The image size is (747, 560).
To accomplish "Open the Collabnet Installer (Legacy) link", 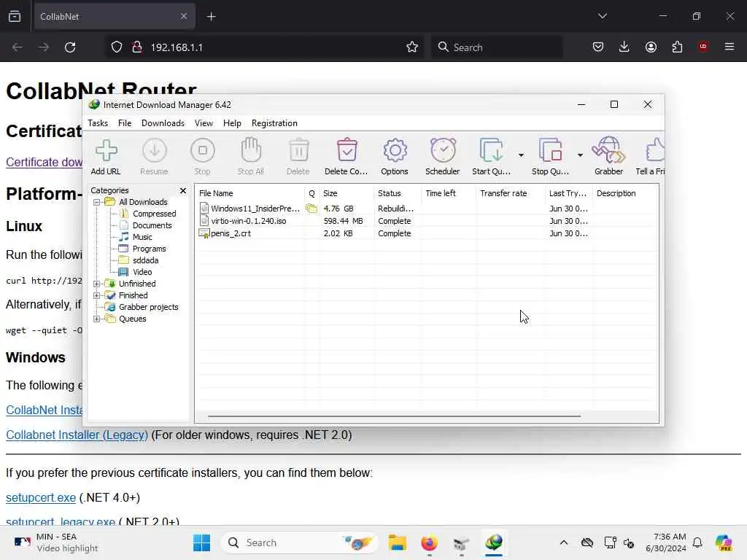I will click(77, 435).
